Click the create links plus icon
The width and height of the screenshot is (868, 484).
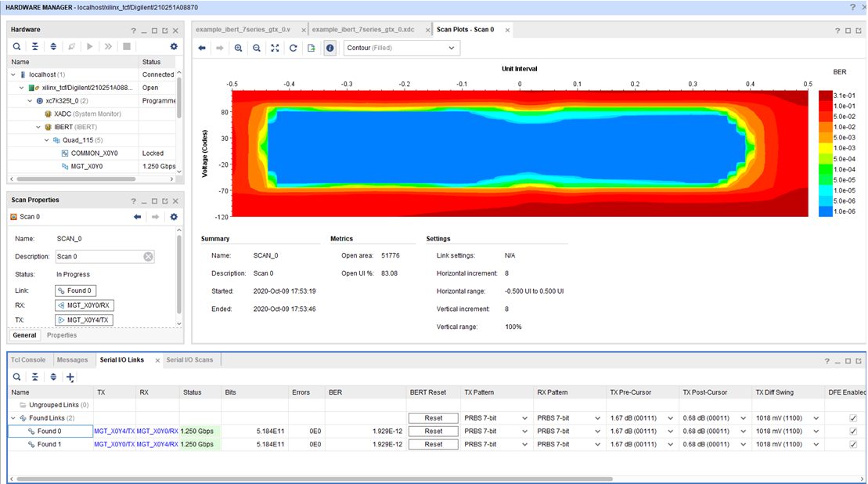tap(70, 377)
